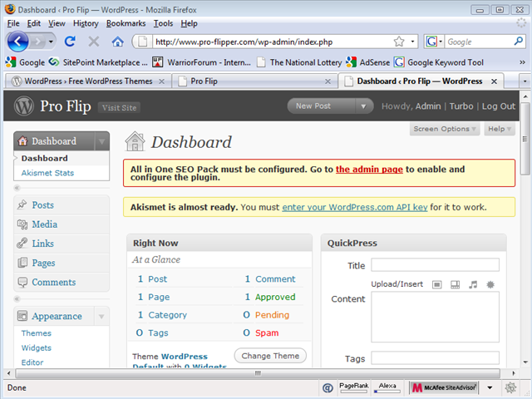
Task: Open the browser home page icon
Action: pyautogui.click(x=118, y=42)
